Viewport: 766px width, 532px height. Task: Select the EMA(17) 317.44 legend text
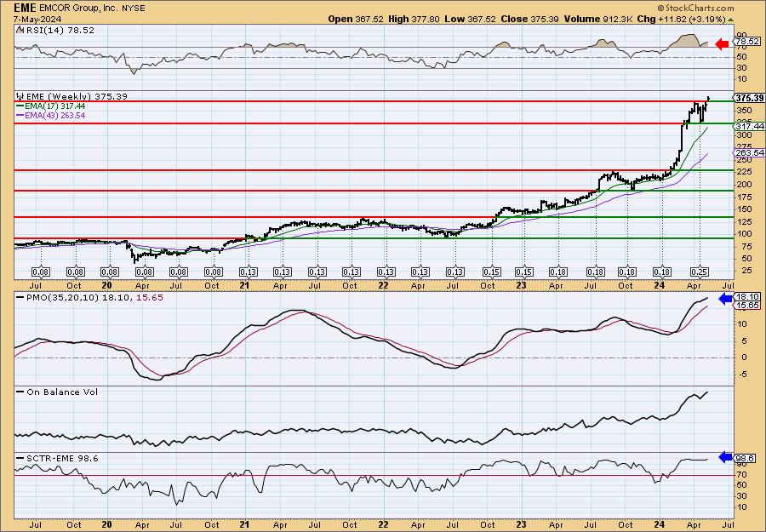pyautogui.click(x=55, y=106)
